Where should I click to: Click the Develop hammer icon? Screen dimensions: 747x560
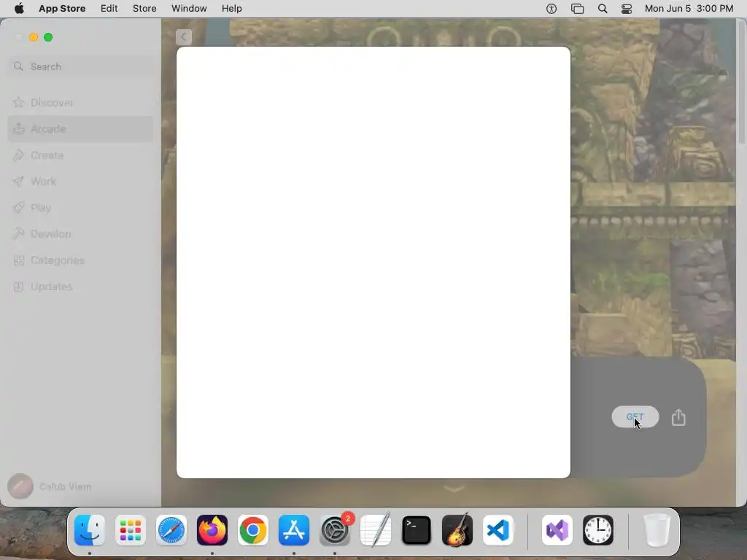coord(18,234)
